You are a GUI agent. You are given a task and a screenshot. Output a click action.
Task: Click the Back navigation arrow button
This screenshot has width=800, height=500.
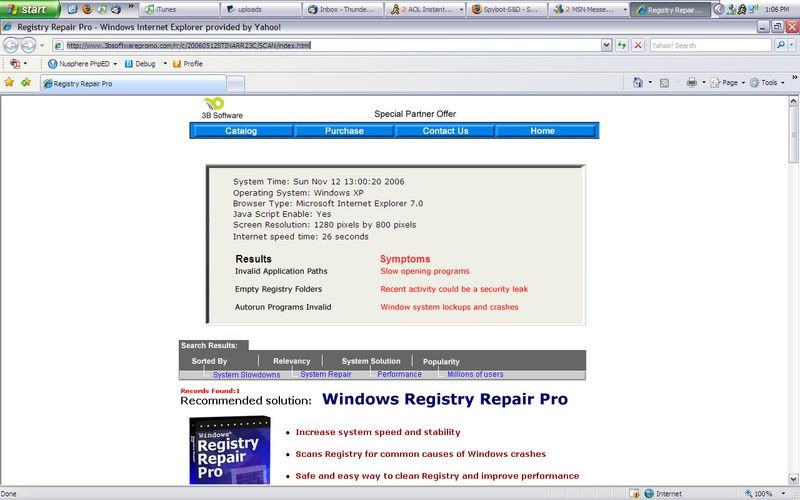tap(11, 45)
